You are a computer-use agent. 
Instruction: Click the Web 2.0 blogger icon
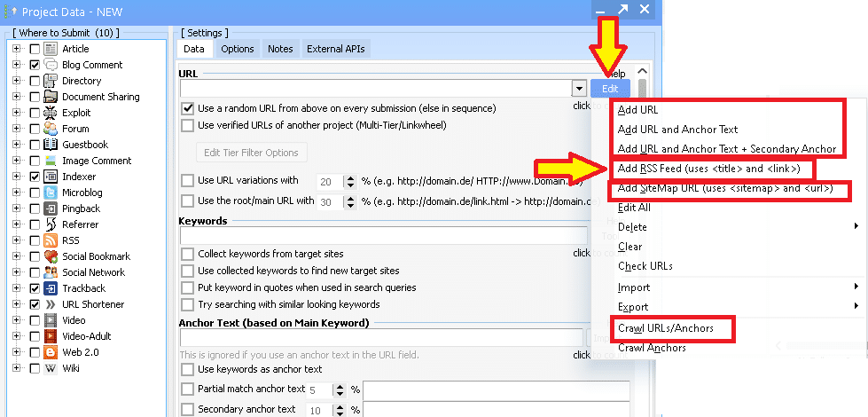pos(51,352)
